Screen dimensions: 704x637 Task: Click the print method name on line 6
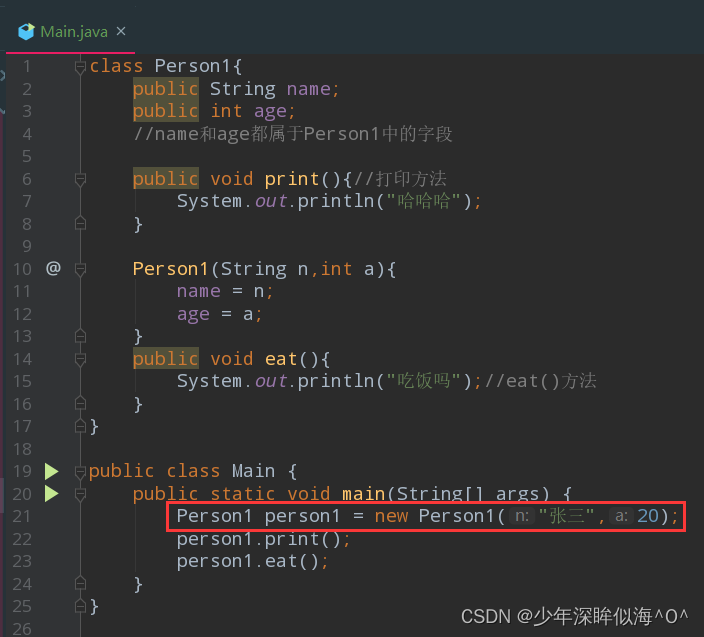(292, 180)
